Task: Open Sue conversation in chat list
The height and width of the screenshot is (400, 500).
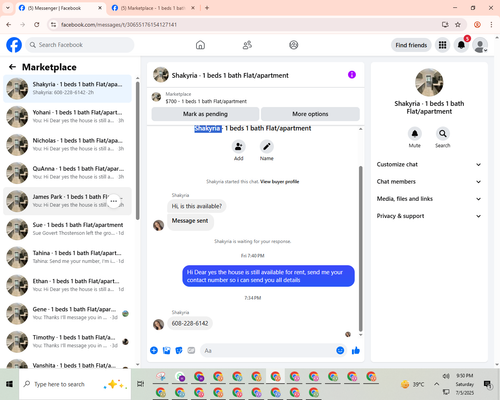Action: tap(67, 229)
